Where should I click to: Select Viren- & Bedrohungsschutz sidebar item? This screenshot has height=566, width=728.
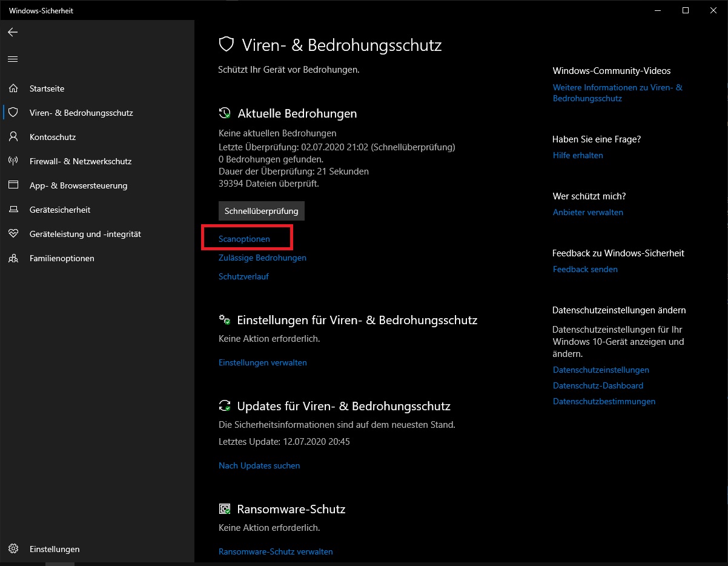[97, 113]
